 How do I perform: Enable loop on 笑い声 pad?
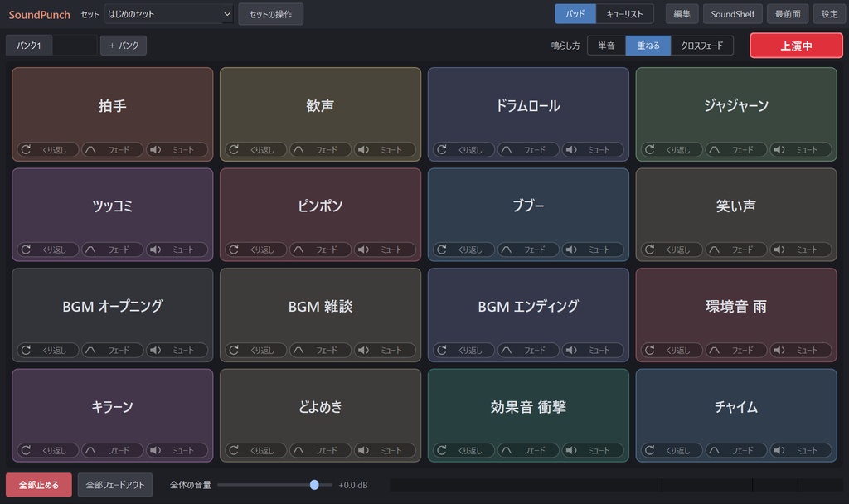(x=672, y=250)
